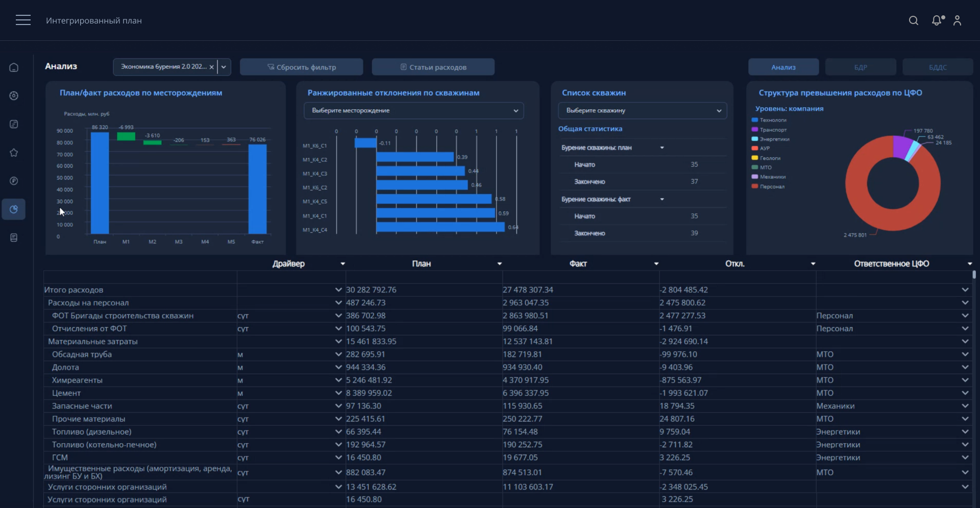The width and height of the screenshot is (980, 508).
Task: Switch to the БДДС tab
Action: tap(937, 67)
